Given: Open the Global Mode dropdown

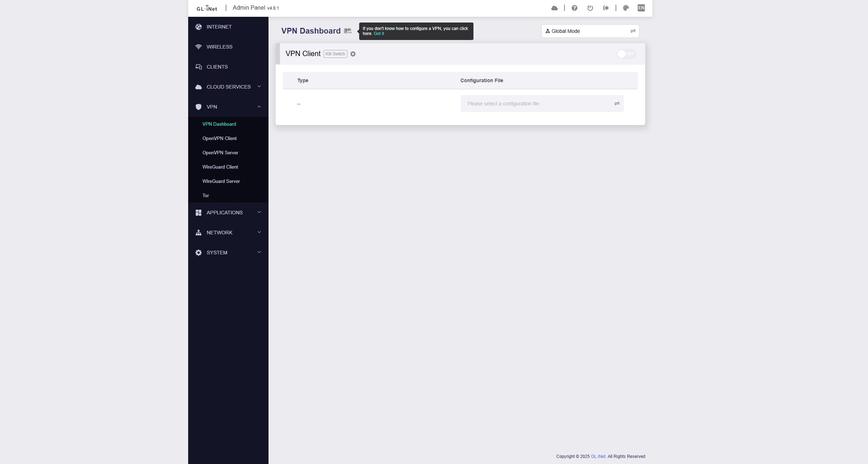Looking at the screenshot, I should pos(590,31).
